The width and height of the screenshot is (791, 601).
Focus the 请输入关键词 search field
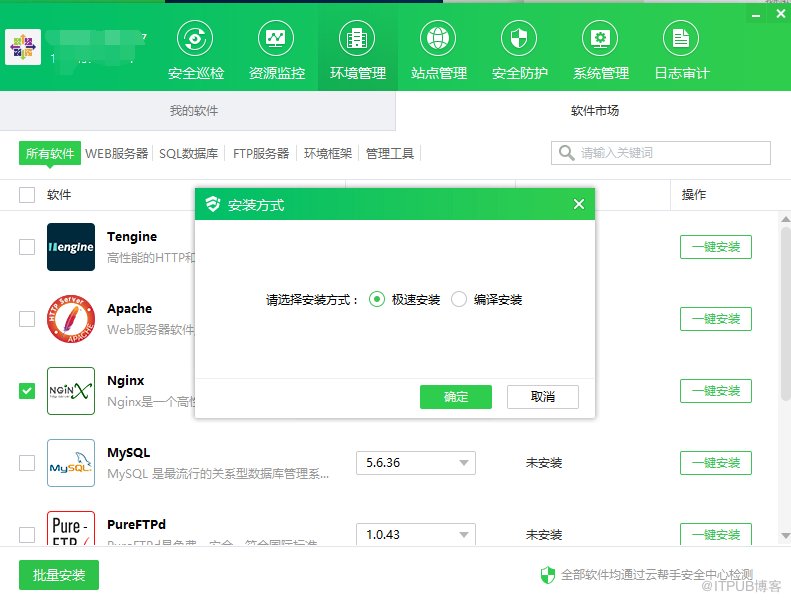tap(661, 153)
